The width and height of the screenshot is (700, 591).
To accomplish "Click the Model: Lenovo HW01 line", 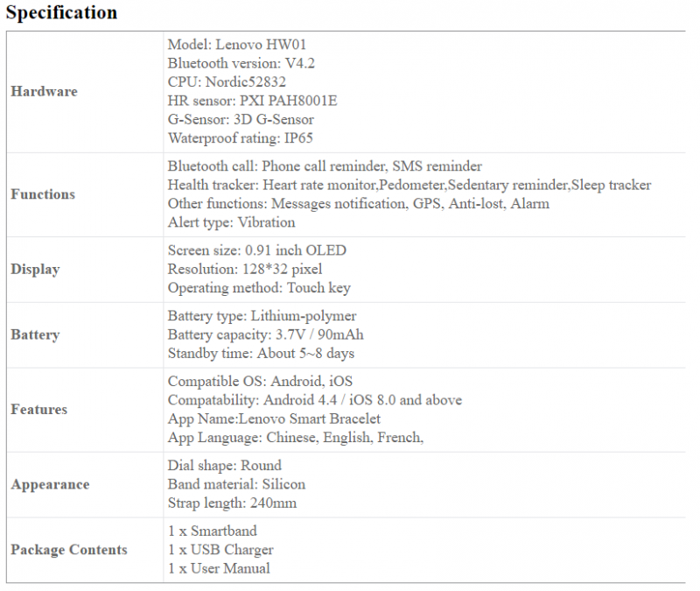I will click(x=237, y=44).
